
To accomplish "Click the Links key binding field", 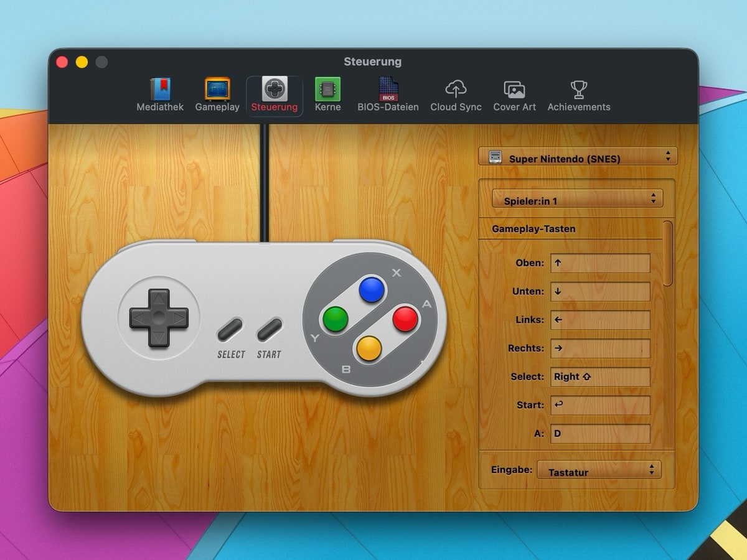I will point(600,320).
